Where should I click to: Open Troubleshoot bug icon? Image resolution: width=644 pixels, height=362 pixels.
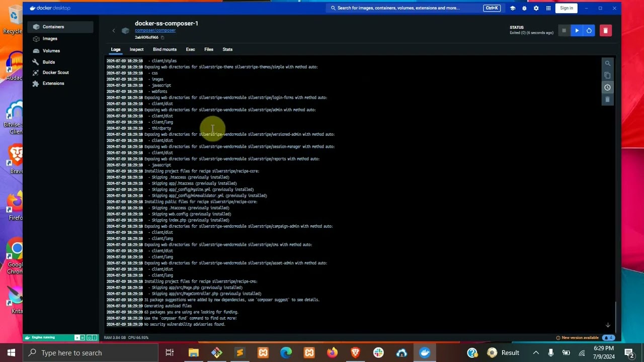(x=524, y=8)
